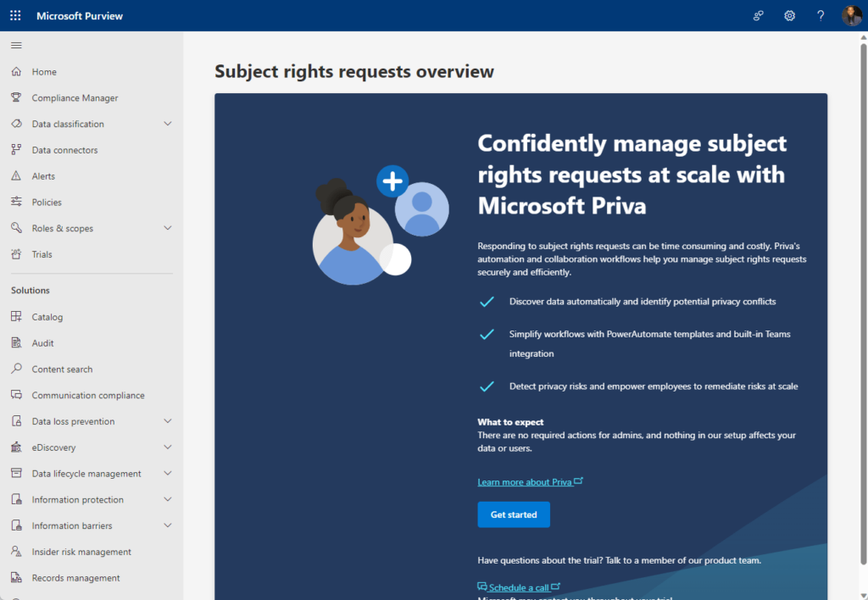Click the Compliance Manager trophy icon
This screenshot has height=600, width=868.
17,97
